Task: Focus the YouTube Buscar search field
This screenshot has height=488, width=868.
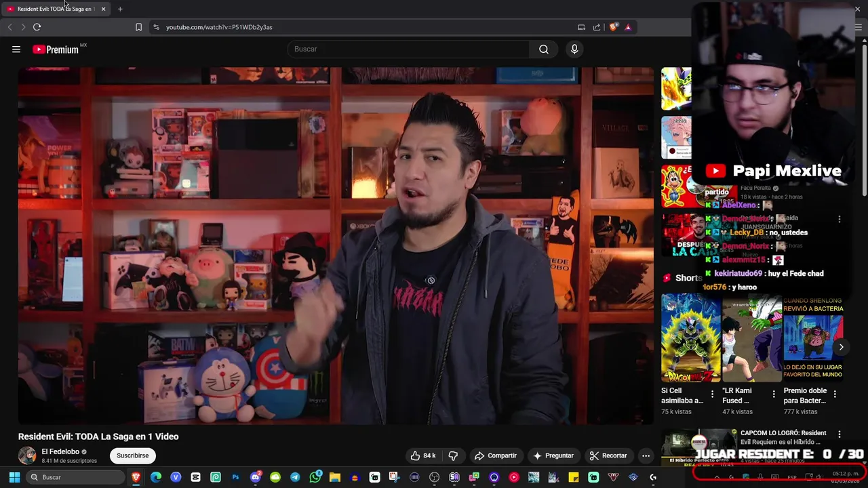Action: tap(409, 49)
